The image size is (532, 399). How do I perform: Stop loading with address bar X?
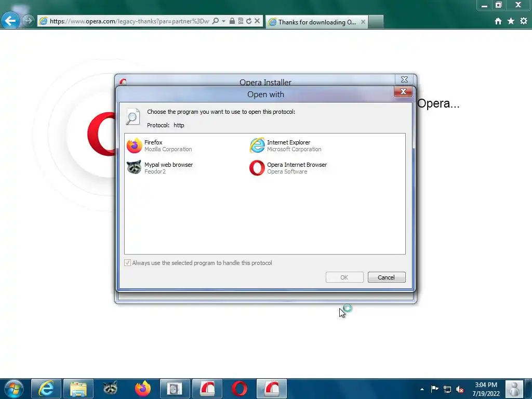tap(257, 21)
